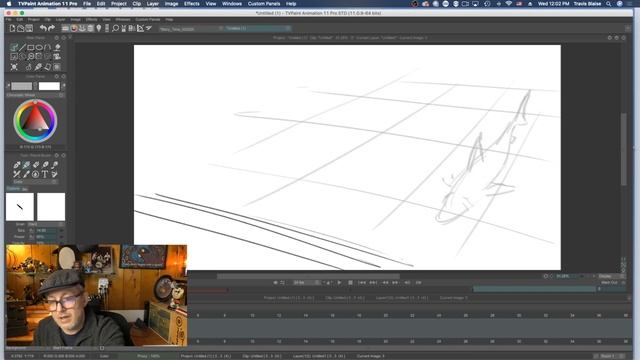Click the white background color swatch
The height and width of the screenshot is (360, 640).
click(49, 86)
